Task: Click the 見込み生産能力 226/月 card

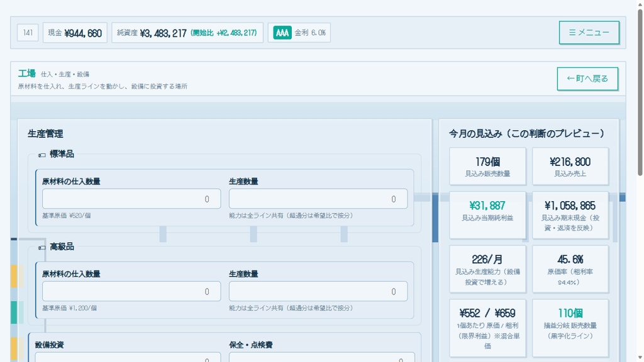Action: click(487, 269)
